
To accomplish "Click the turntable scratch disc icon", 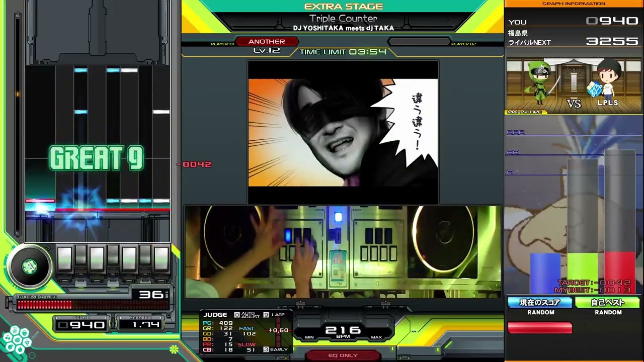I will 29,266.
